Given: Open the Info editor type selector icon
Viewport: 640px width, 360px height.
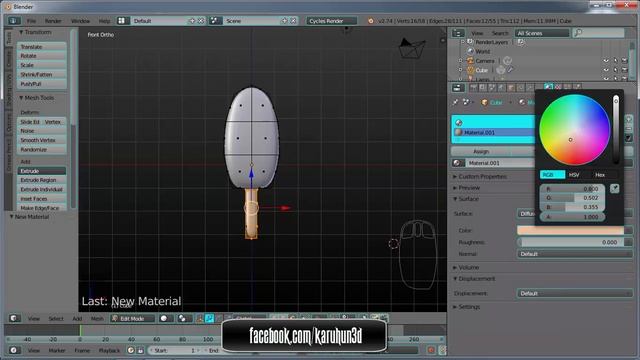Looking at the screenshot, I should click(x=14, y=20).
